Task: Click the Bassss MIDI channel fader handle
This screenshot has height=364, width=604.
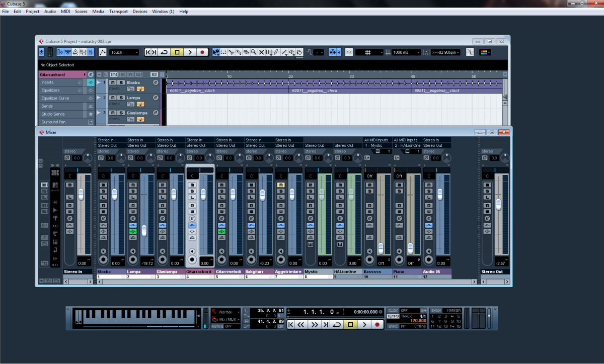Action: (x=381, y=248)
